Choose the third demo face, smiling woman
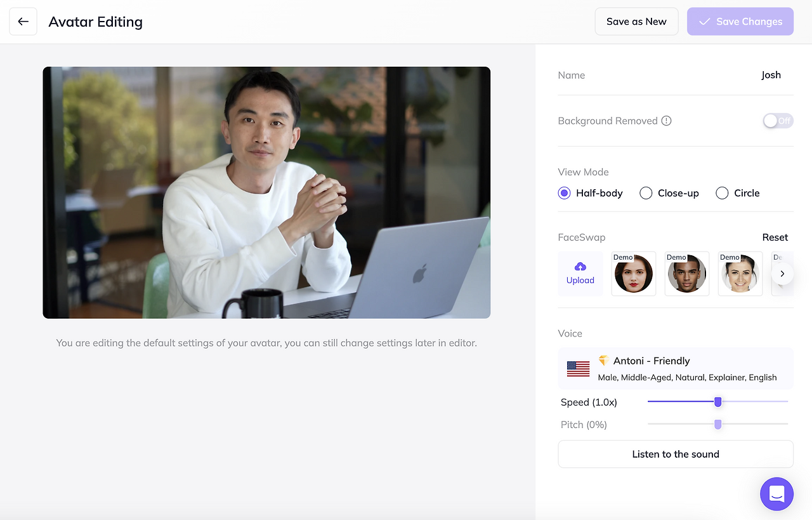 click(740, 274)
